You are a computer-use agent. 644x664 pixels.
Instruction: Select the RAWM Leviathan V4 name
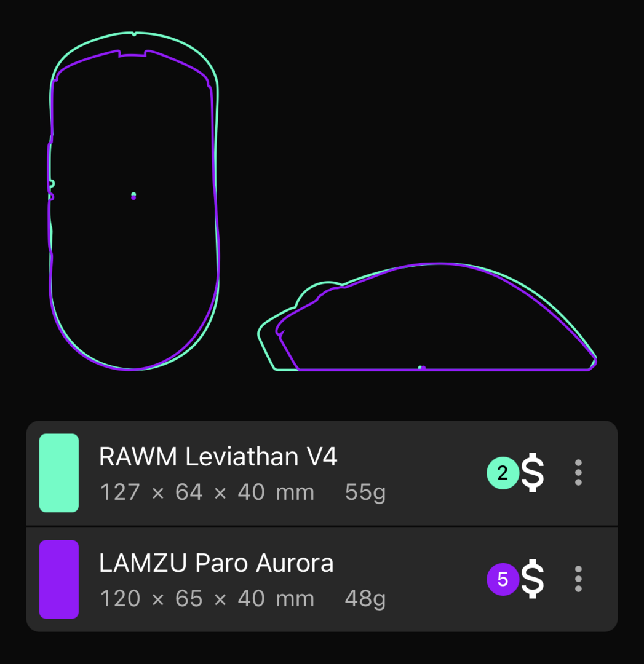(x=218, y=456)
